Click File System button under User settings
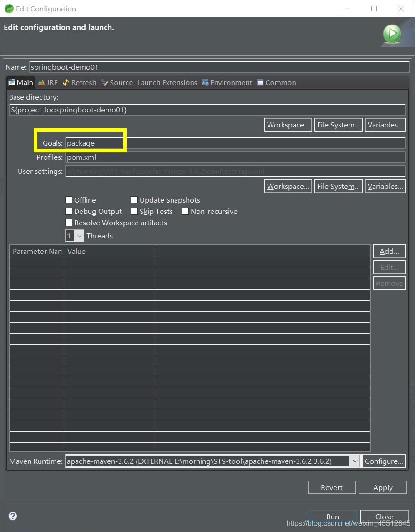Screen dimensions: 415x532 (338, 186)
